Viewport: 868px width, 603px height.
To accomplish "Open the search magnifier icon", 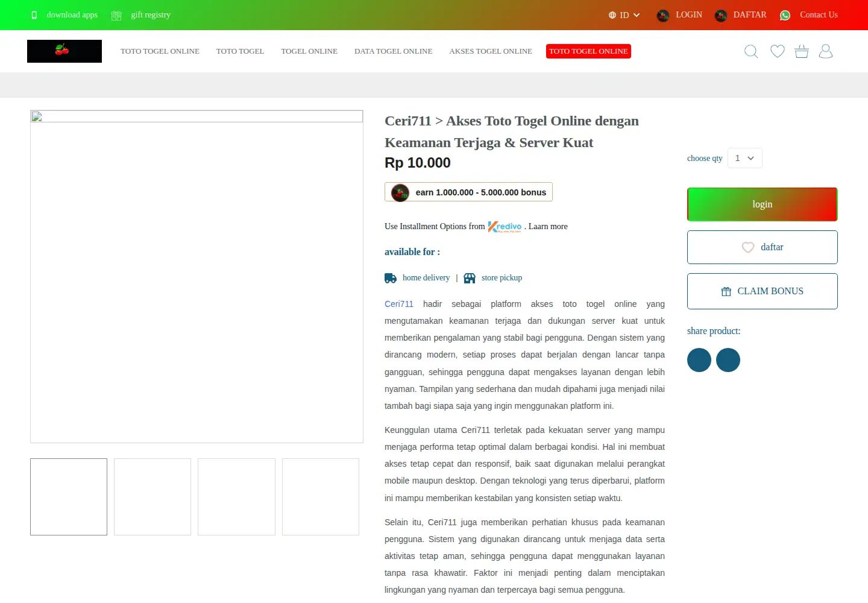I will pyautogui.click(x=751, y=51).
